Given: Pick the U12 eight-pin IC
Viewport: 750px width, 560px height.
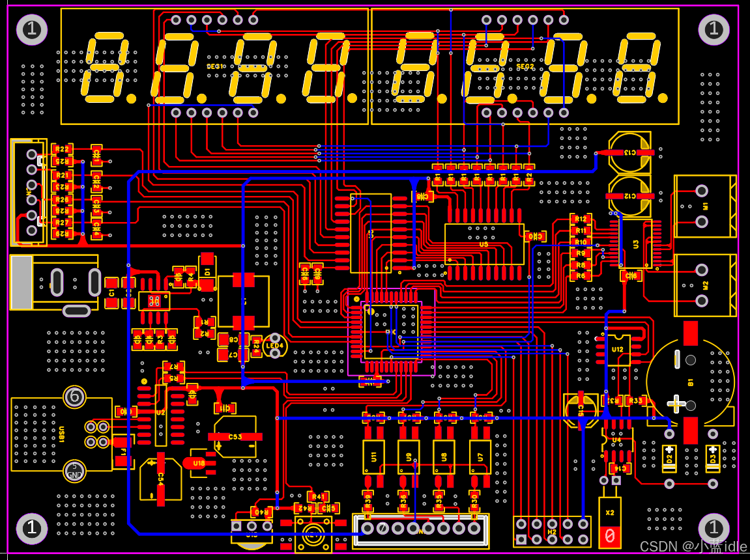Looking at the screenshot, I should pos(618,350).
